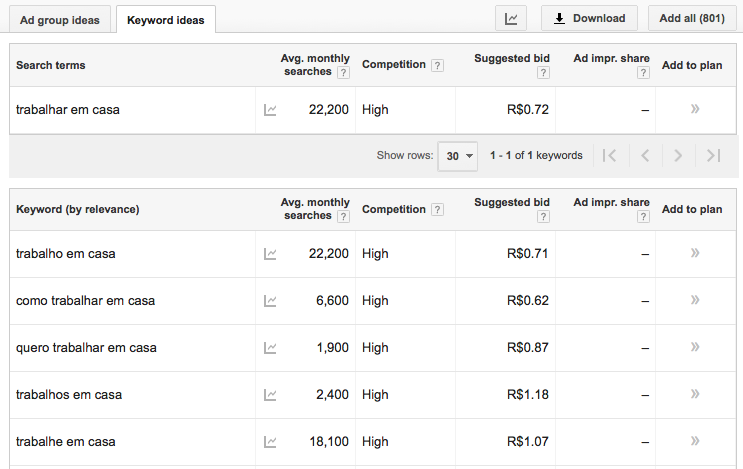743x469 pixels.
Task: Add 'trabalhos em casa' to plan
Action: (694, 394)
